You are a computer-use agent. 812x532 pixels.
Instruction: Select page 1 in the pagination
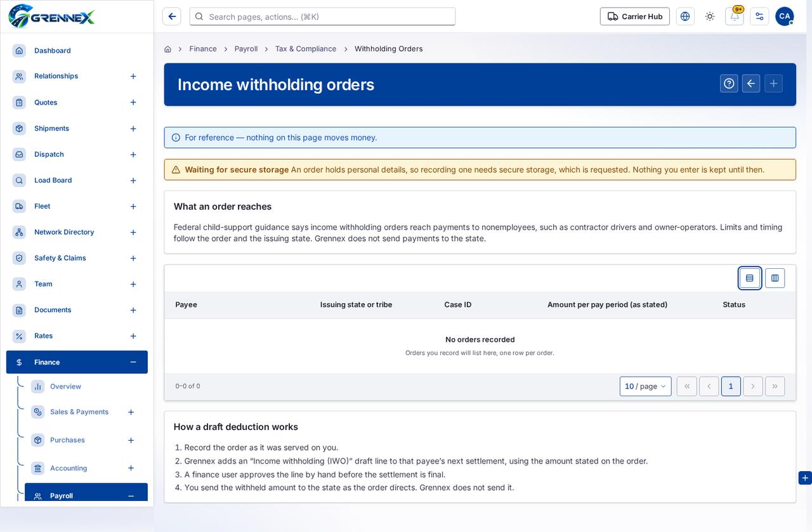tap(731, 386)
